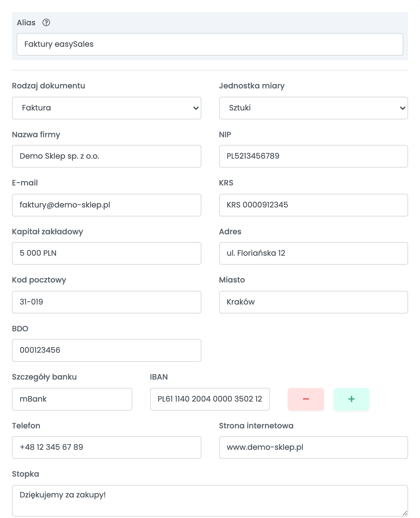This screenshot has width=420, height=518.
Task: Click the Nazwa firmy label
Action: (x=36, y=135)
